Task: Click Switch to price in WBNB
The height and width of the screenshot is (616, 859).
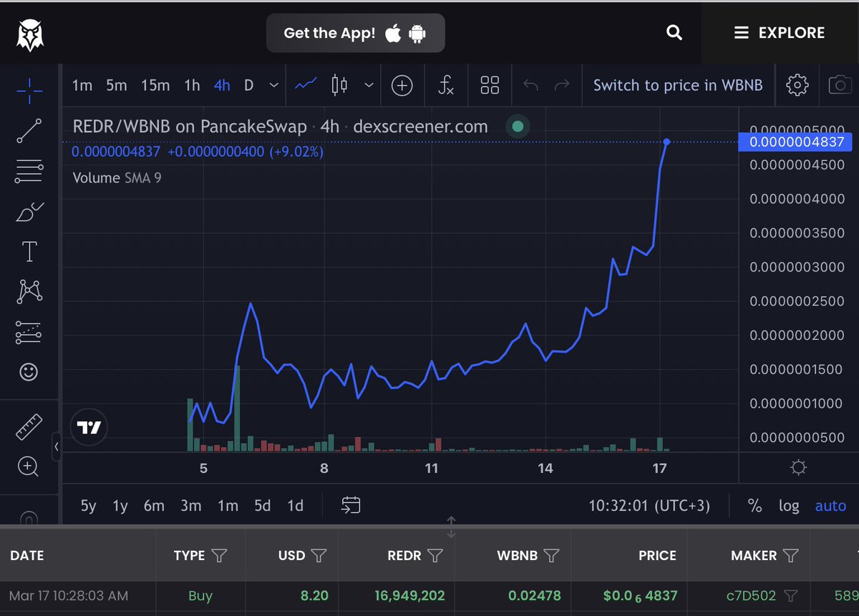Action: point(678,86)
